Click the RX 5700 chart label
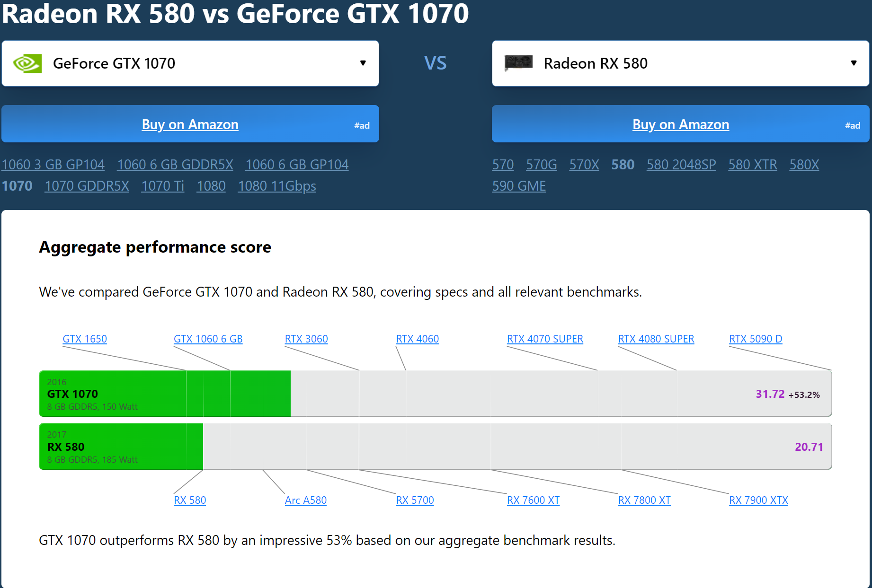 click(415, 500)
